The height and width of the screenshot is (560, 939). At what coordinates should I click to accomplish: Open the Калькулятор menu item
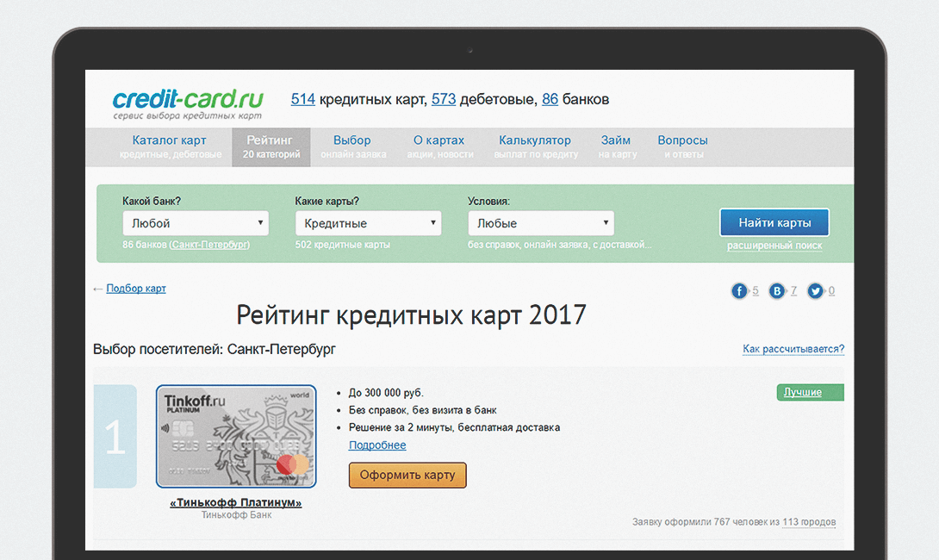click(535, 146)
